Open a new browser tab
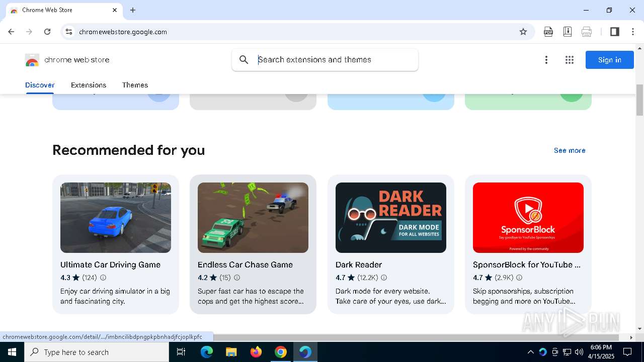 pyautogui.click(x=133, y=10)
